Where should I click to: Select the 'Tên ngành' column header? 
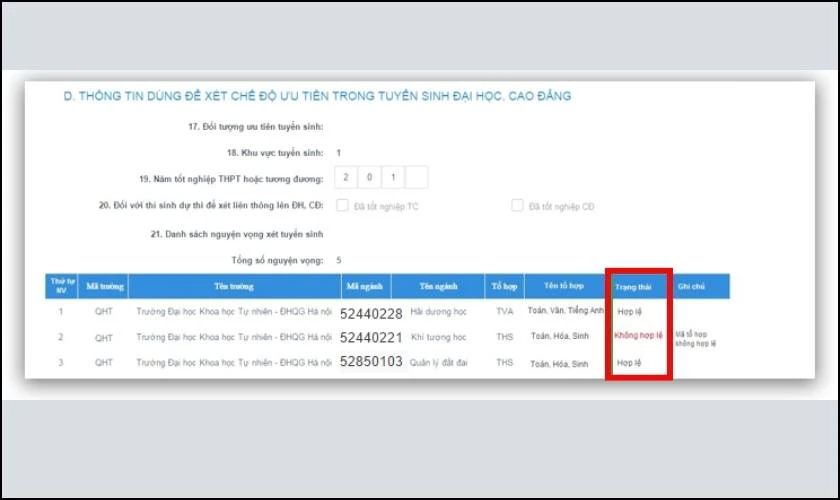(437, 286)
